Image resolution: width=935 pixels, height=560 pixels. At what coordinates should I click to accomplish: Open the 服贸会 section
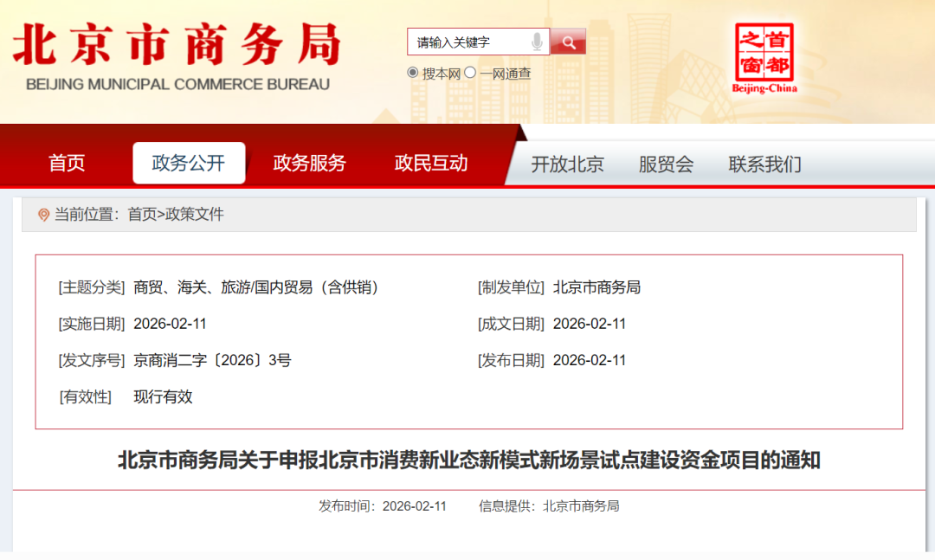(665, 164)
